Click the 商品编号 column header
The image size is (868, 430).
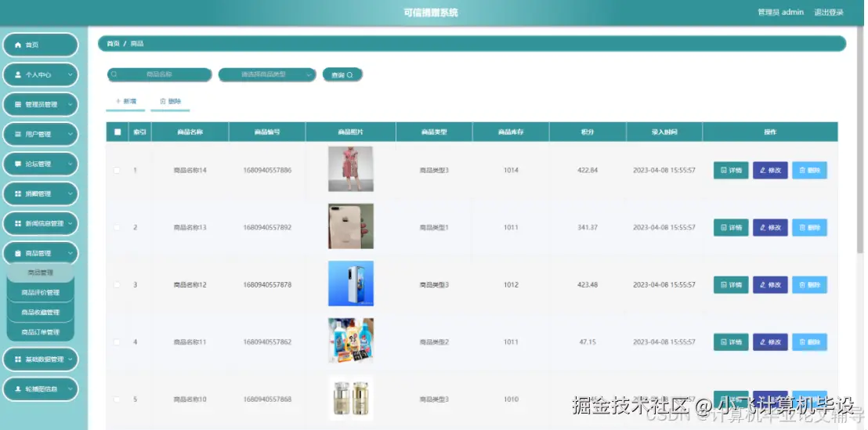[x=267, y=132]
